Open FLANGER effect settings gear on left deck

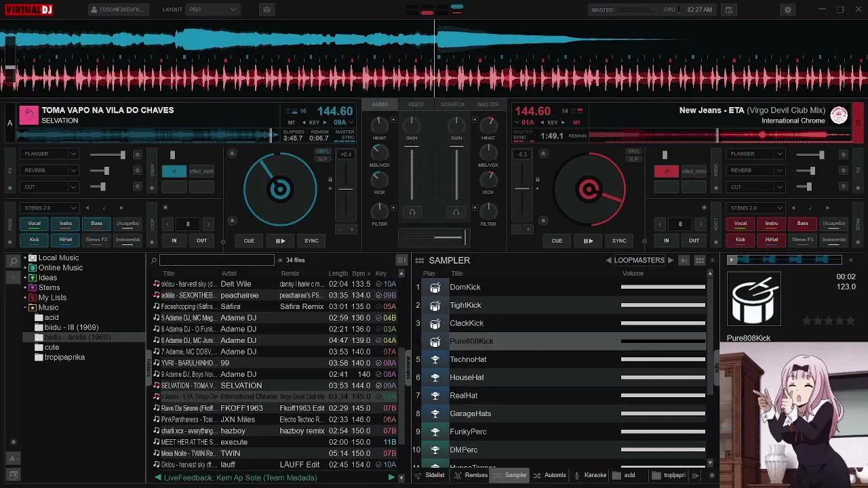(137, 155)
